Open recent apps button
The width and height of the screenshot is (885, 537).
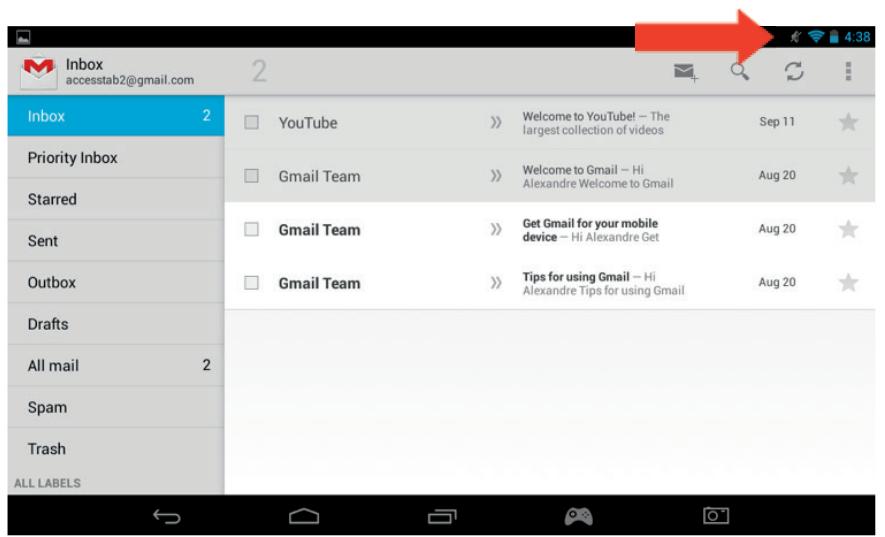point(442,516)
